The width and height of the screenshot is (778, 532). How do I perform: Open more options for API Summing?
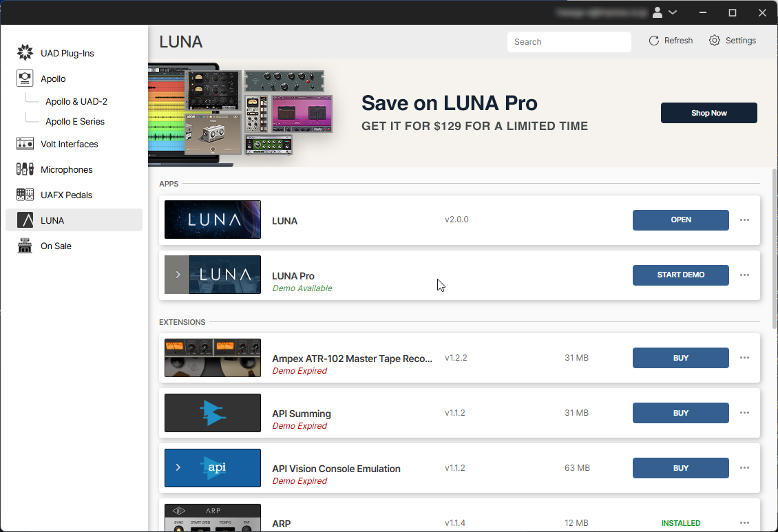coord(744,412)
